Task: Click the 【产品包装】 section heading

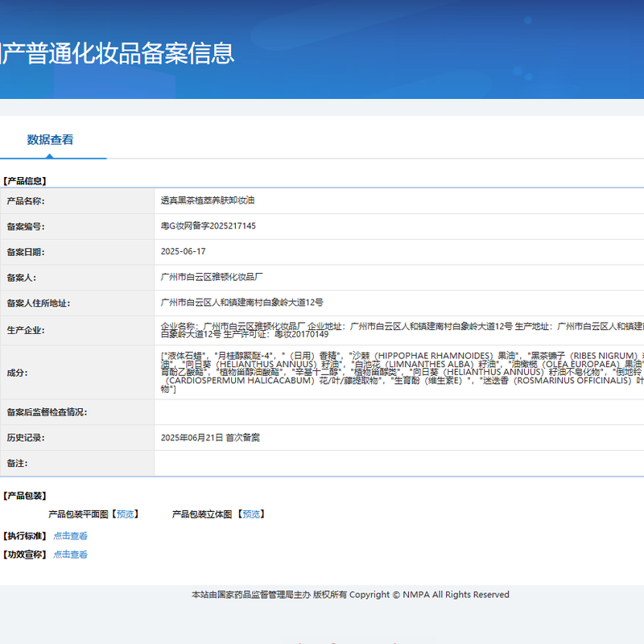Action: pyautogui.click(x=24, y=496)
